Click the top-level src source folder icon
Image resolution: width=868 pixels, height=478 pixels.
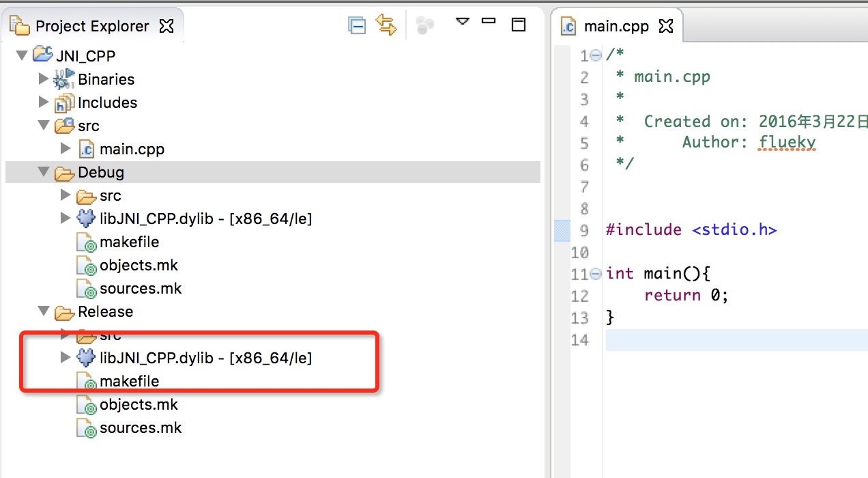pos(64,125)
